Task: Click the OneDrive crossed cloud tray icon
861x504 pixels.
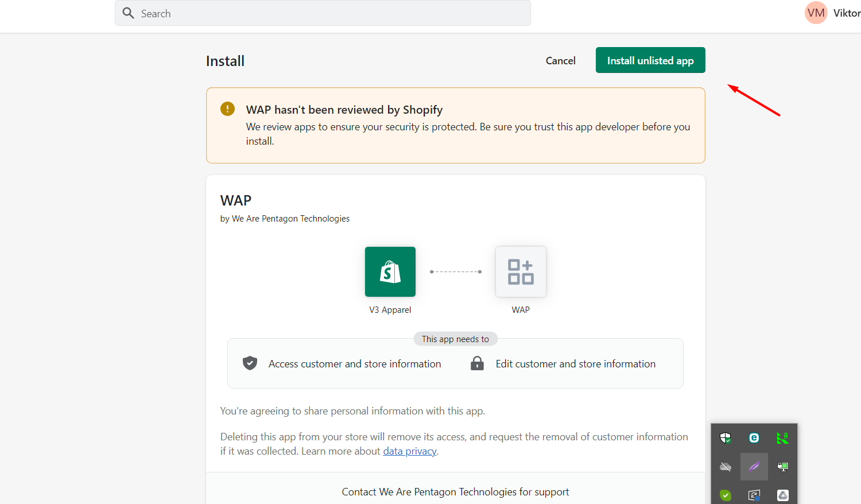Action: [x=726, y=467]
